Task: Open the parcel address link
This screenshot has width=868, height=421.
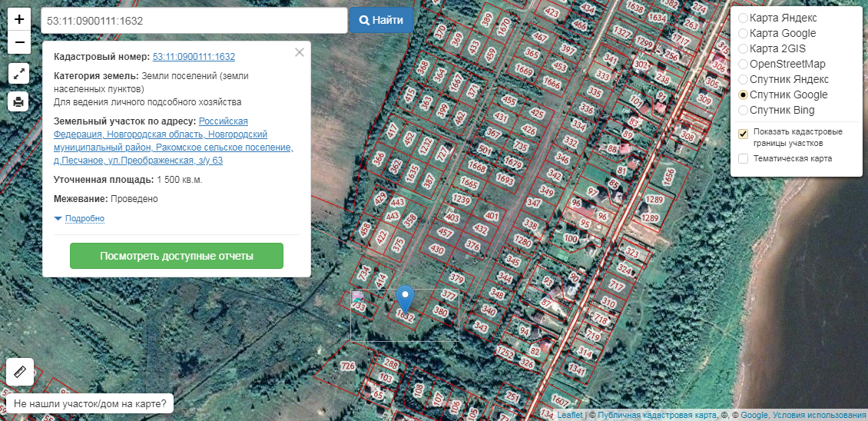Action: tap(174, 141)
